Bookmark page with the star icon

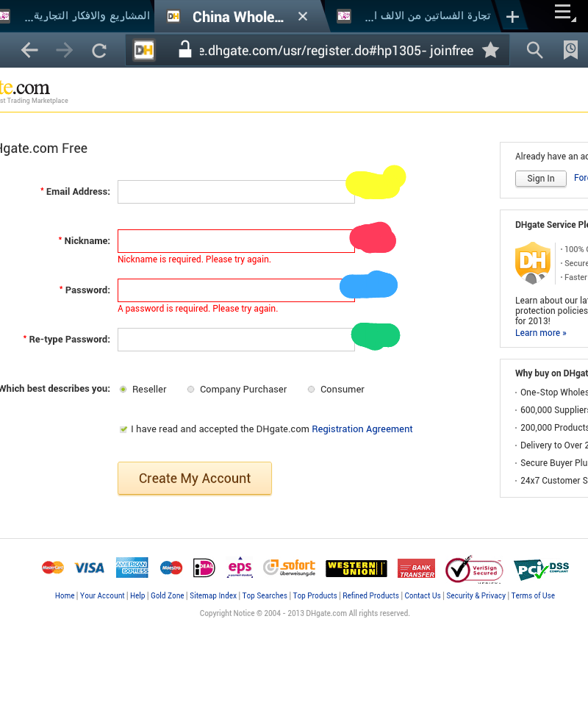(490, 50)
